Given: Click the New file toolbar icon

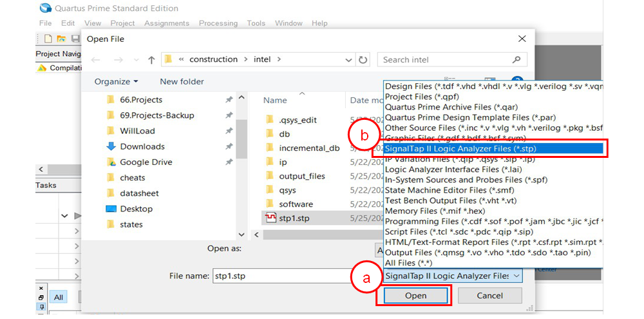Looking at the screenshot, I should (48, 39).
